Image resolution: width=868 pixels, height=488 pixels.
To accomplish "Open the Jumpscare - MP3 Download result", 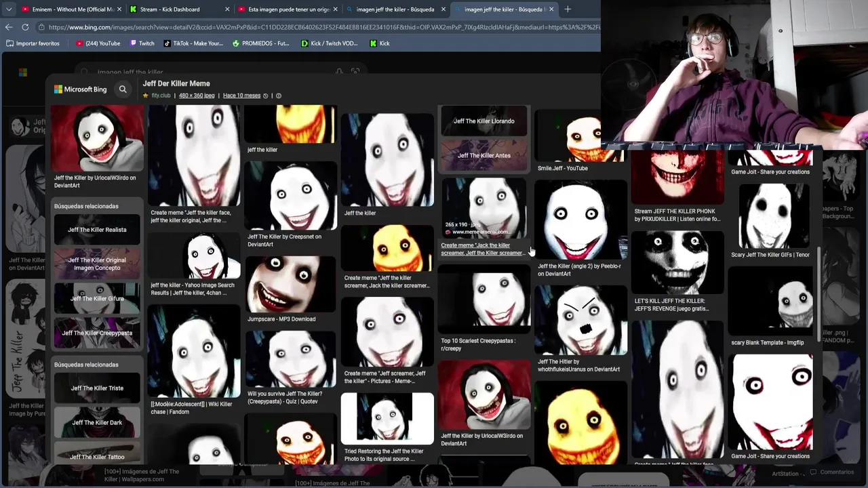I will coord(290,289).
